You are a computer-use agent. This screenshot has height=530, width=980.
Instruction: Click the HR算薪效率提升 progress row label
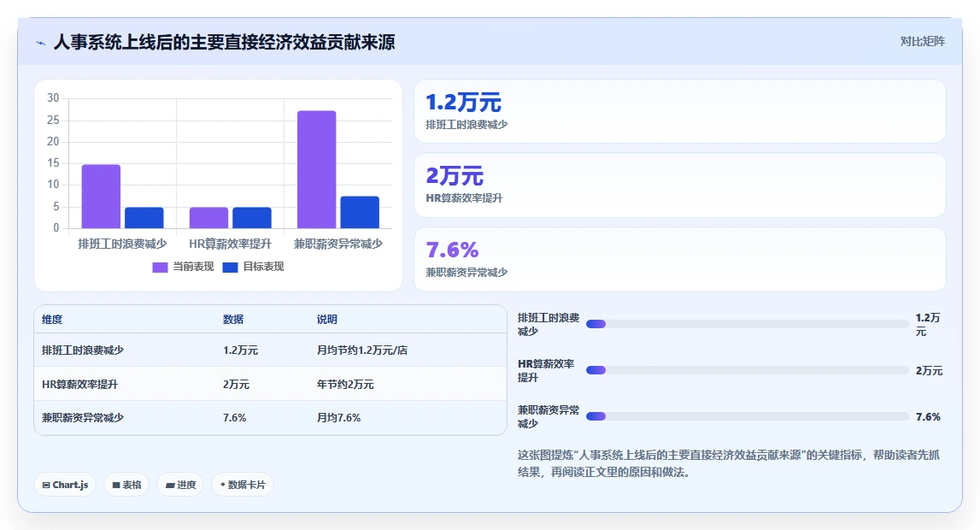point(546,371)
